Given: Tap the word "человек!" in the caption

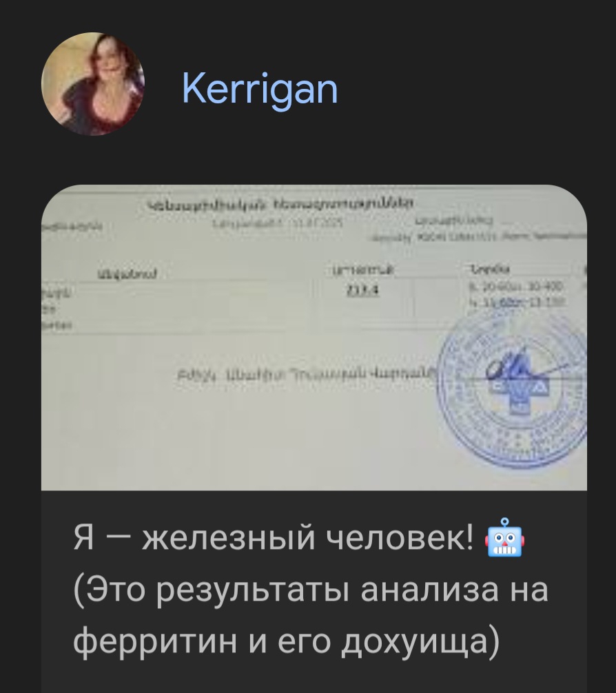Looking at the screenshot, I should [x=400, y=539].
